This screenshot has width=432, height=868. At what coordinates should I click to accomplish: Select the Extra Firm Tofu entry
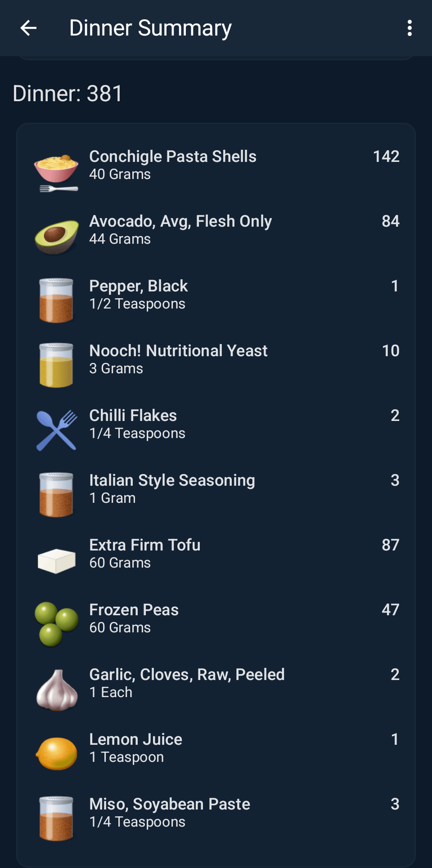(x=145, y=553)
